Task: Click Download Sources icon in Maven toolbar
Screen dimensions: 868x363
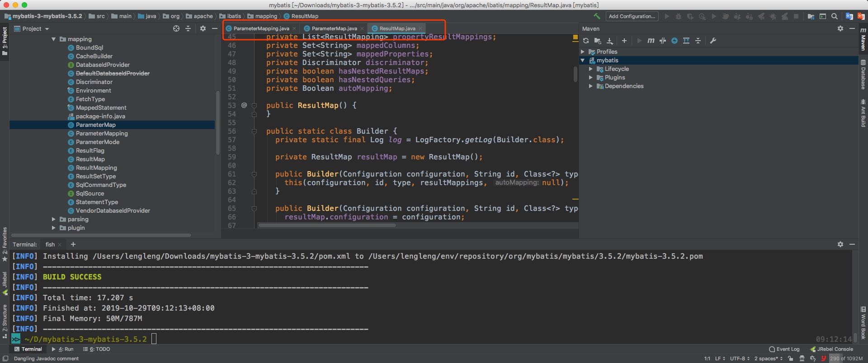Action: point(609,41)
